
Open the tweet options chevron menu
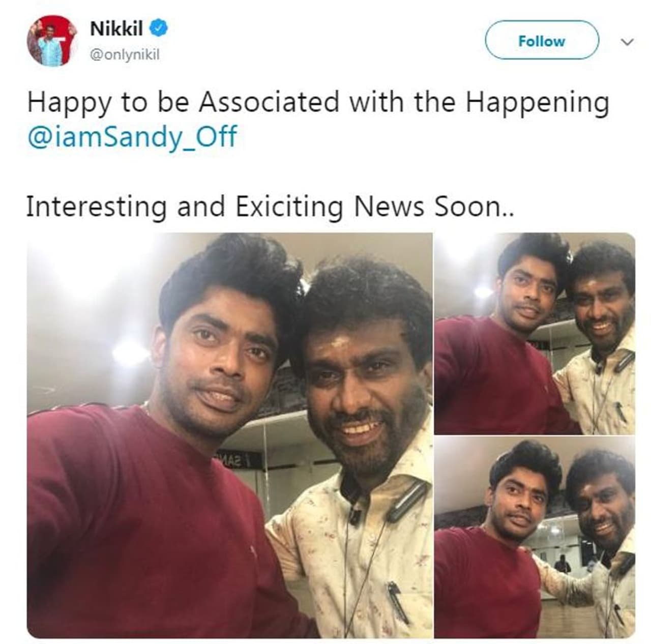point(628,42)
